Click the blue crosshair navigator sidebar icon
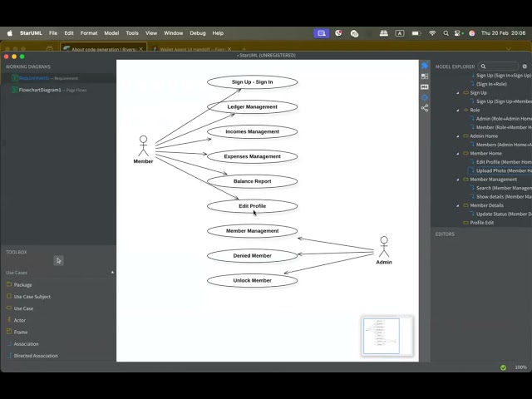 (425, 98)
